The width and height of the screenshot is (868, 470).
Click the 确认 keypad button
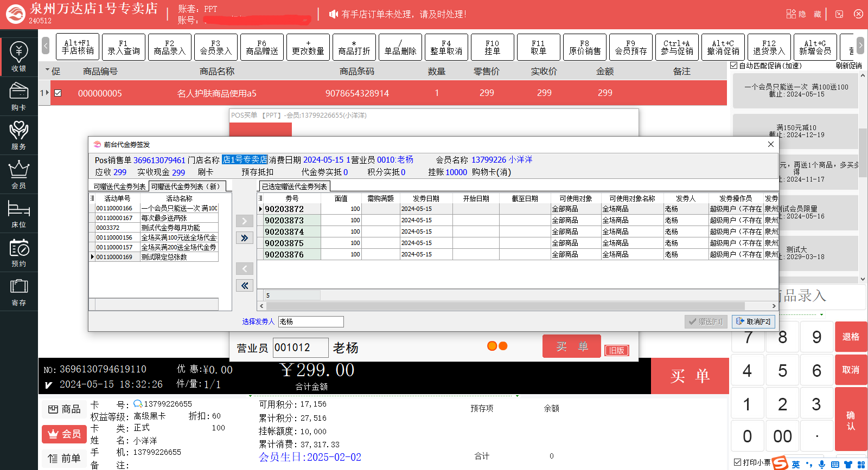(x=850, y=420)
